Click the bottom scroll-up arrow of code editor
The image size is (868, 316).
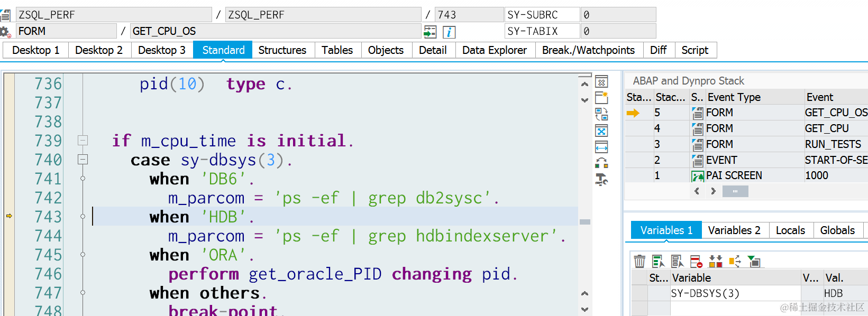(584, 293)
